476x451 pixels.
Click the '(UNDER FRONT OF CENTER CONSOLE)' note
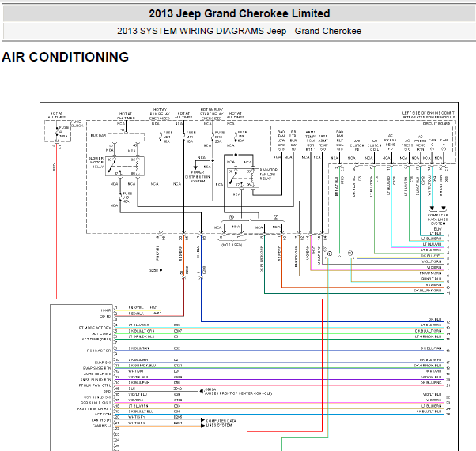(239, 393)
